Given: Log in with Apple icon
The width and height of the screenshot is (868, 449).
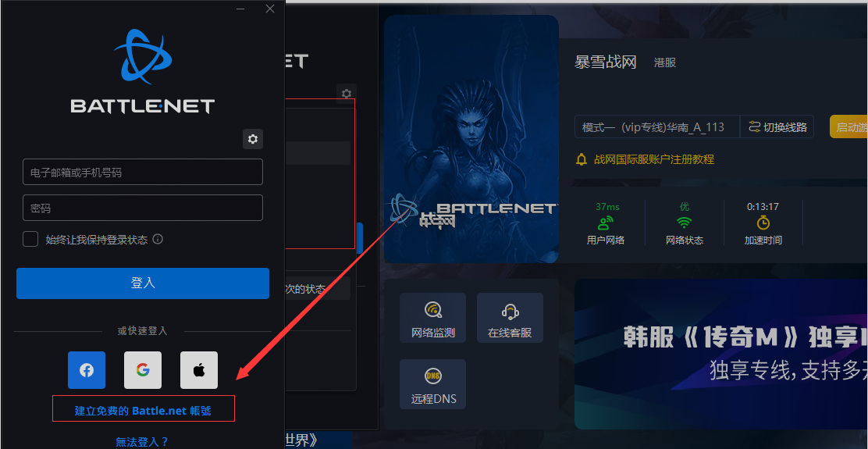Looking at the screenshot, I should [x=199, y=370].
